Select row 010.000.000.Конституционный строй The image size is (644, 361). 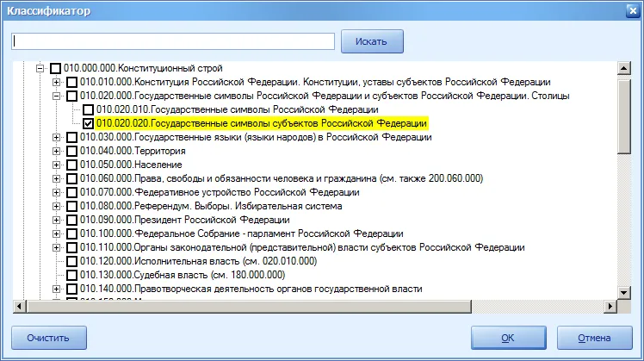coord(143,68)
